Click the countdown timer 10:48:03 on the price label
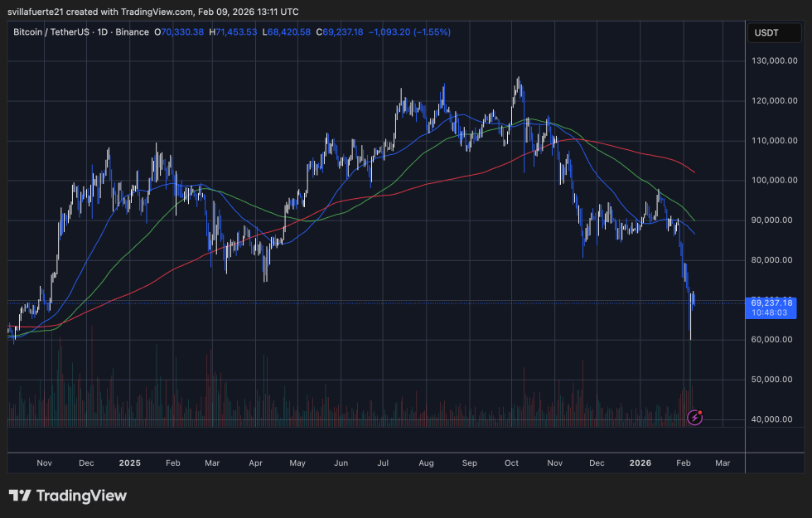Image resolution: width=812 pixels, height=518 pixels. point(769,312)
